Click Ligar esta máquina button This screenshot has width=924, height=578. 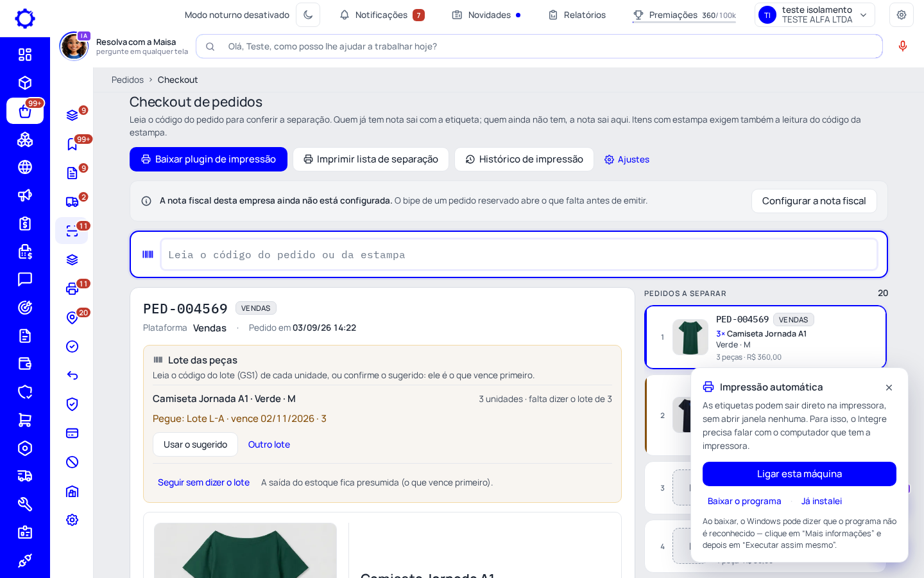[x=800, y=474]
